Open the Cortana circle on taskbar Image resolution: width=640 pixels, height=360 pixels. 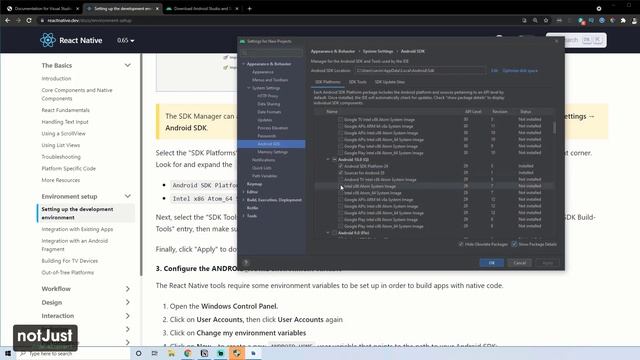pos(138,353)
